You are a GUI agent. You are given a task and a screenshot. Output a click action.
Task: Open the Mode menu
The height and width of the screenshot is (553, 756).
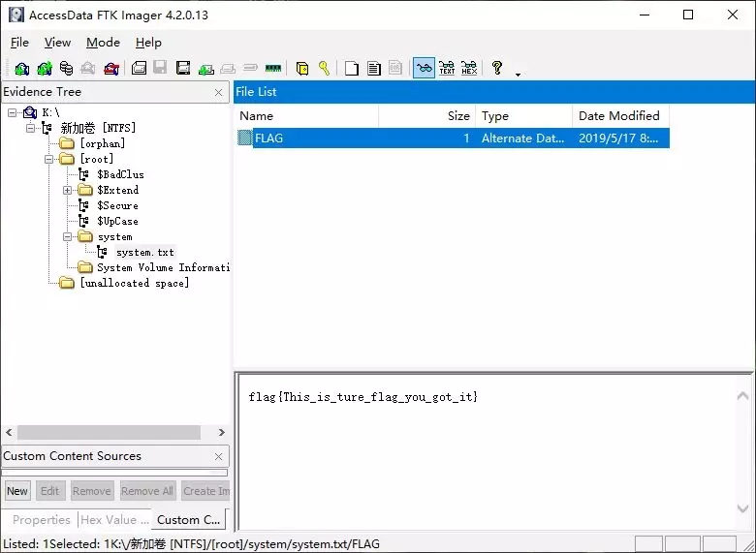[103, 43]
